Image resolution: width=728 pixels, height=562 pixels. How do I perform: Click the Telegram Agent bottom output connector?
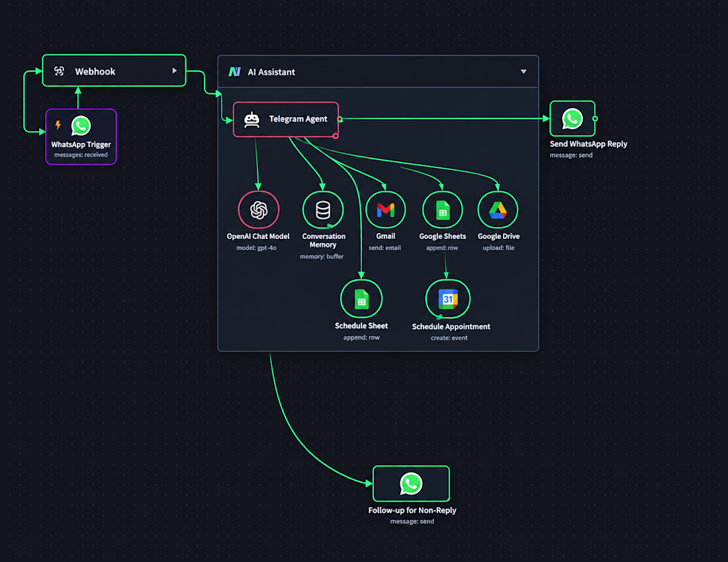(x=336, y=136)
